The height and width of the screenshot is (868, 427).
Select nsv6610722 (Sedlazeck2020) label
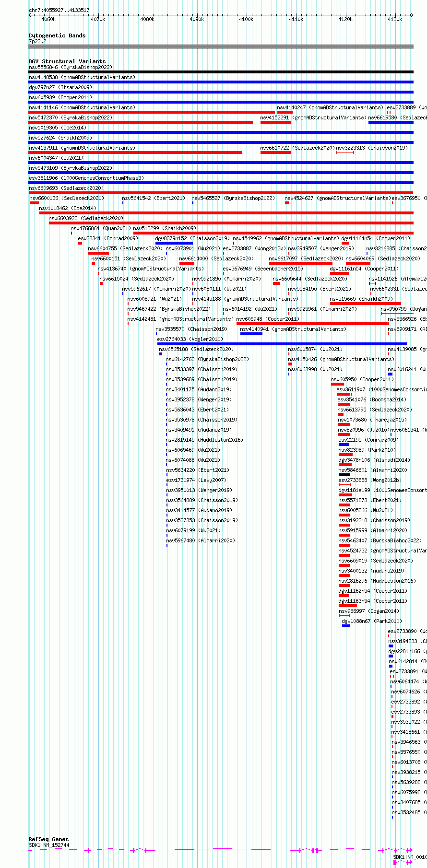coord(297,148)
